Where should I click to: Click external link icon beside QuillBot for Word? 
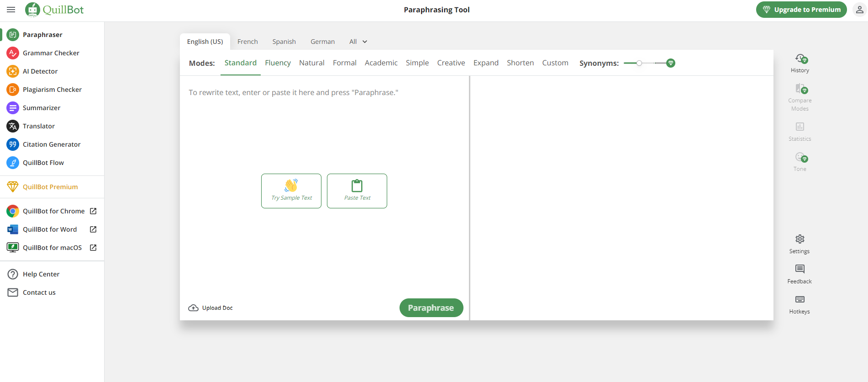pos(93,229)
